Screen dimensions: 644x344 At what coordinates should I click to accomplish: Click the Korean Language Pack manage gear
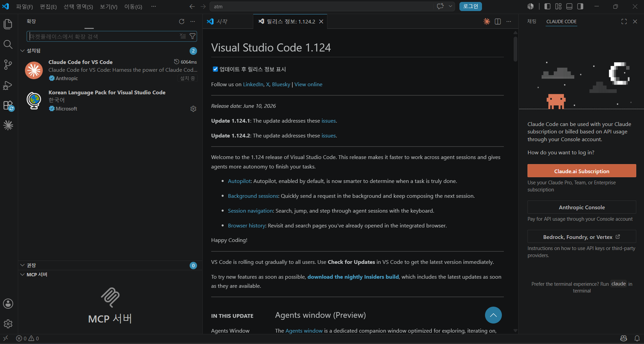pos(193,109)
